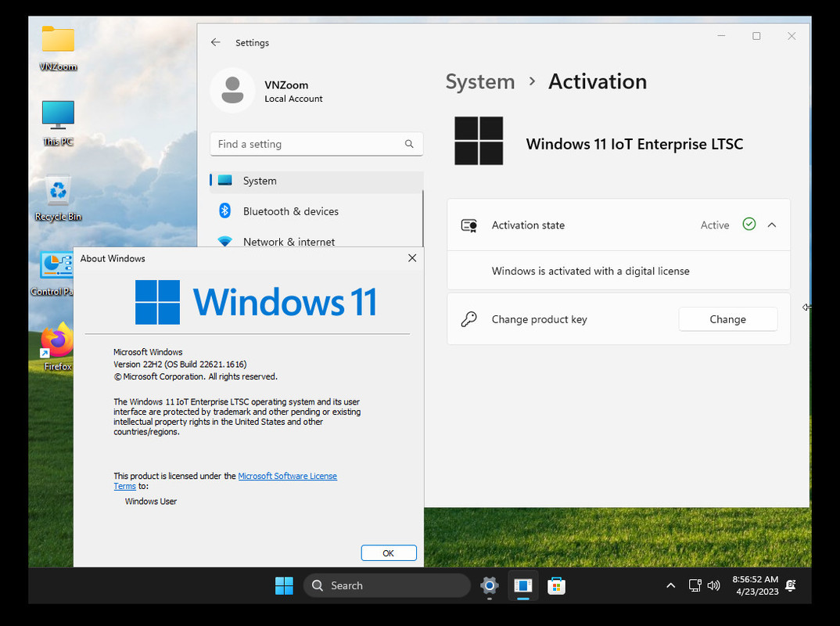Click the green Active checkmark icon
Image resolution: width=840 pixels, height=626 pixels.
coord(749,224)
